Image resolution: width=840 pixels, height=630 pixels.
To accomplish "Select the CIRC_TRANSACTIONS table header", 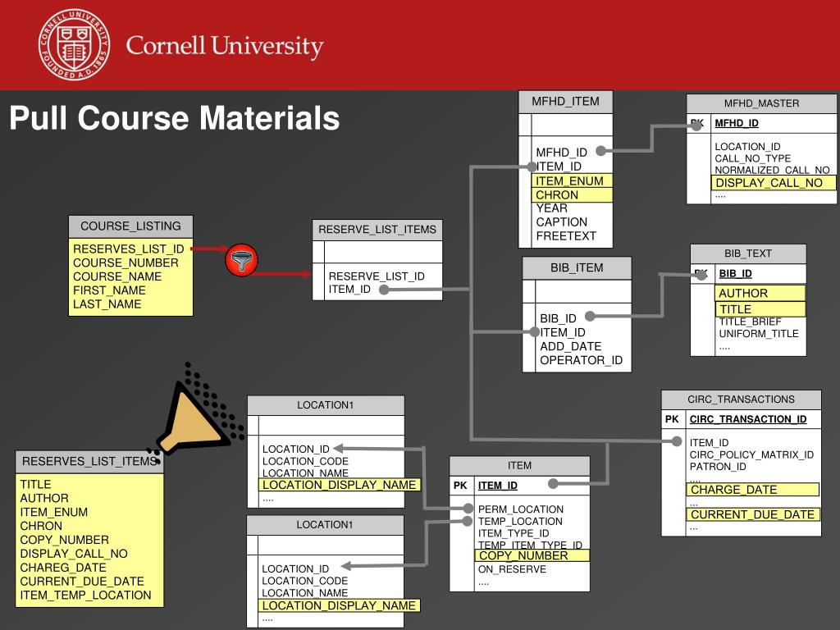I will [x=741, y=399].
